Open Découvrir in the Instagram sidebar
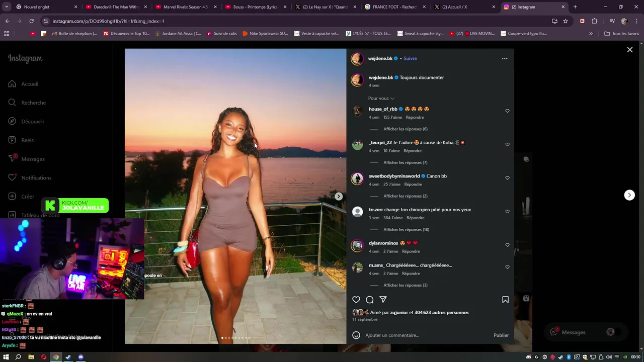Image resolution: width=644 pixels, height=362 pixels. tap(26, 122)
